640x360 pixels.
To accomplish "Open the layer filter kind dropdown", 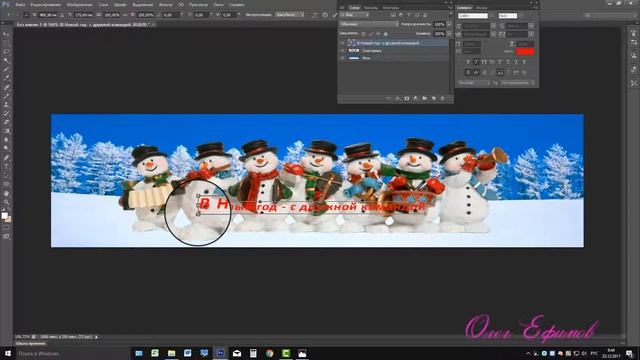I will 355,15.
